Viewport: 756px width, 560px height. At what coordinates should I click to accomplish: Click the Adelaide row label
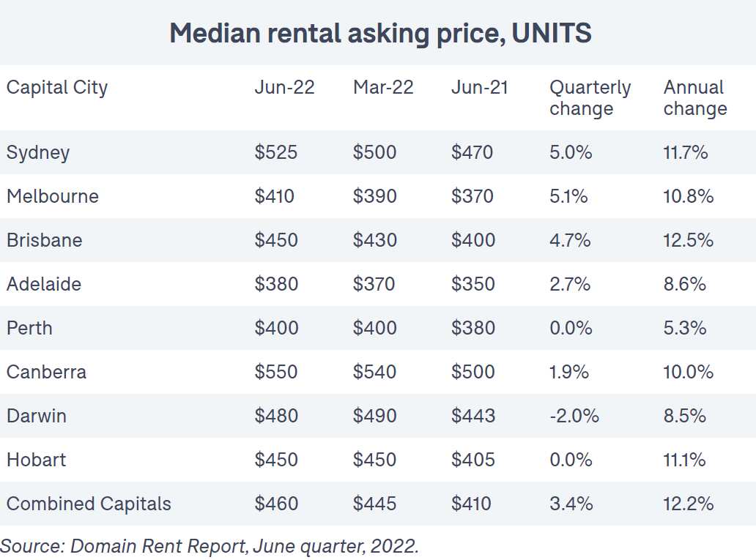point(45,284)
